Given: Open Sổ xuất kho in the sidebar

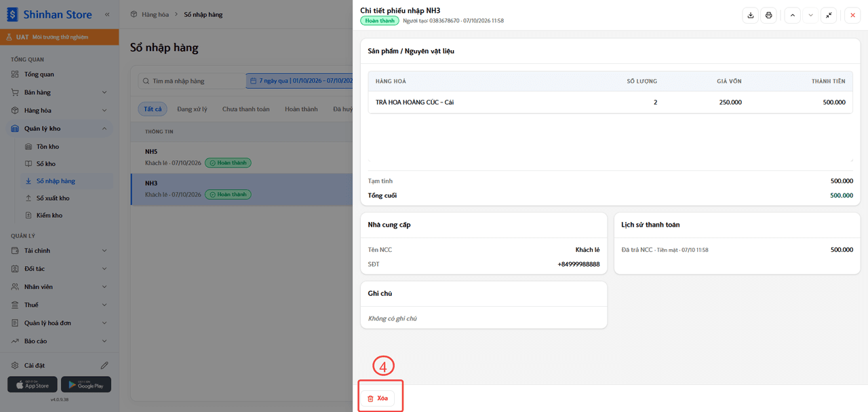Looking at the screenshot, I should point(66,198).
